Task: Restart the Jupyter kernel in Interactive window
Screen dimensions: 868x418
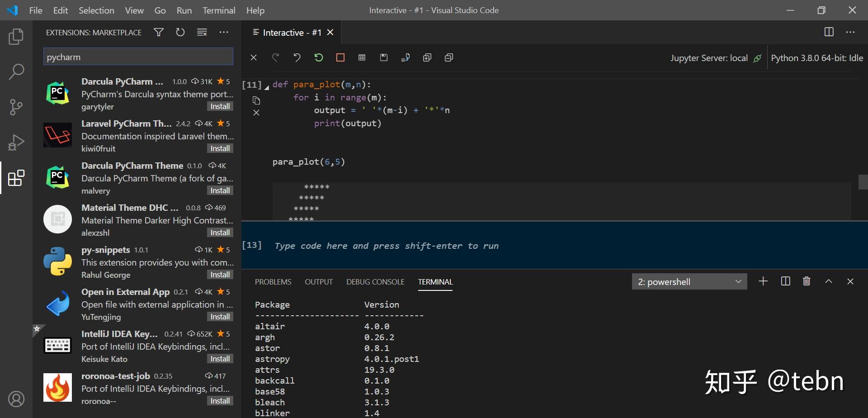Action: (x=319, y=57)
